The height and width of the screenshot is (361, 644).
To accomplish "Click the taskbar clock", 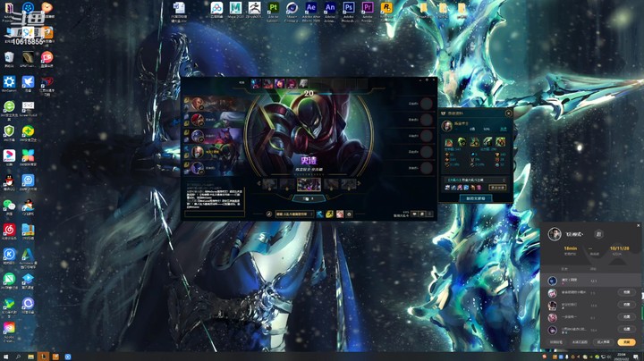I will click(622, 357).
